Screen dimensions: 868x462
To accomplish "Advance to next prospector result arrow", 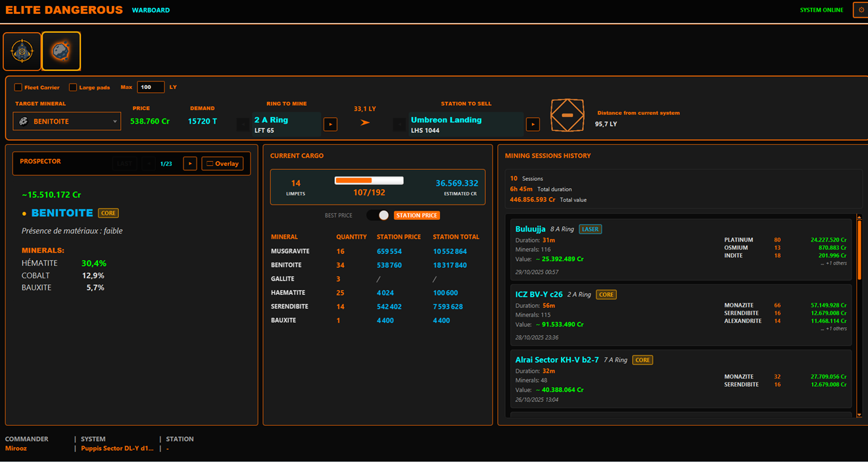I will pos(190,163).
